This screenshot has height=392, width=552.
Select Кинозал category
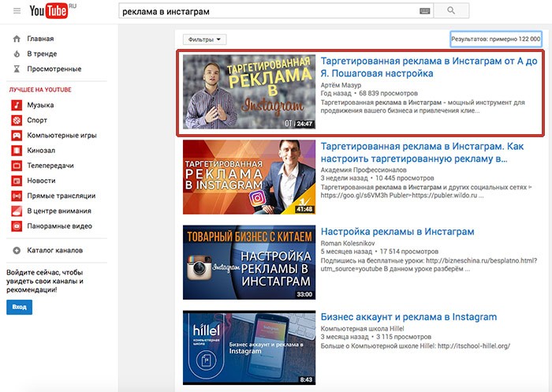(41, 151)
